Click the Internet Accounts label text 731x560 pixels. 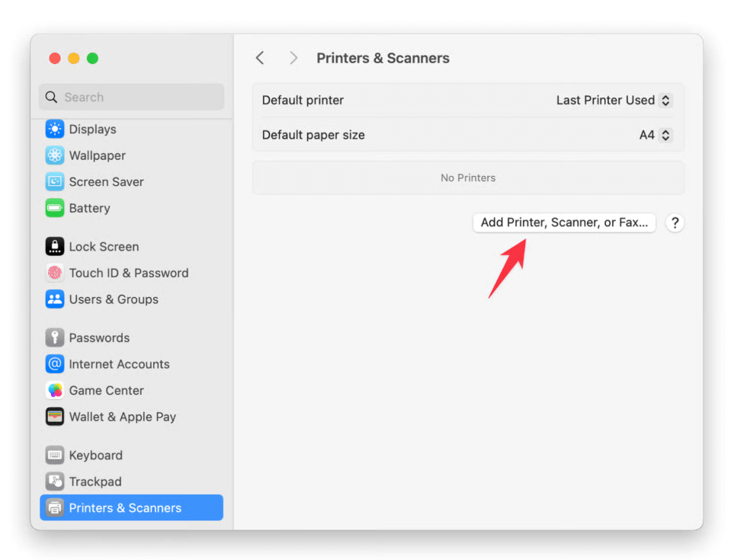pos(120,364)
